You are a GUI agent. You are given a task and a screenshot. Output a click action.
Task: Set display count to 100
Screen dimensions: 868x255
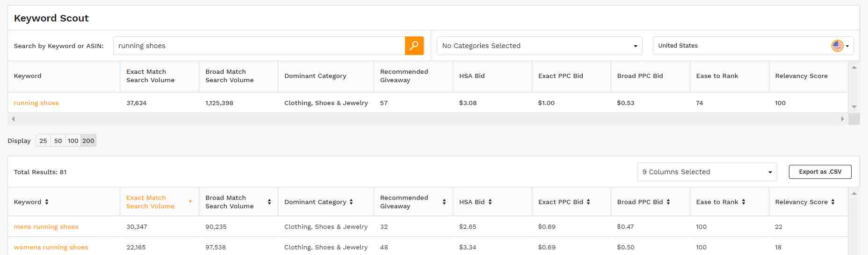click(x=73, y=141)
